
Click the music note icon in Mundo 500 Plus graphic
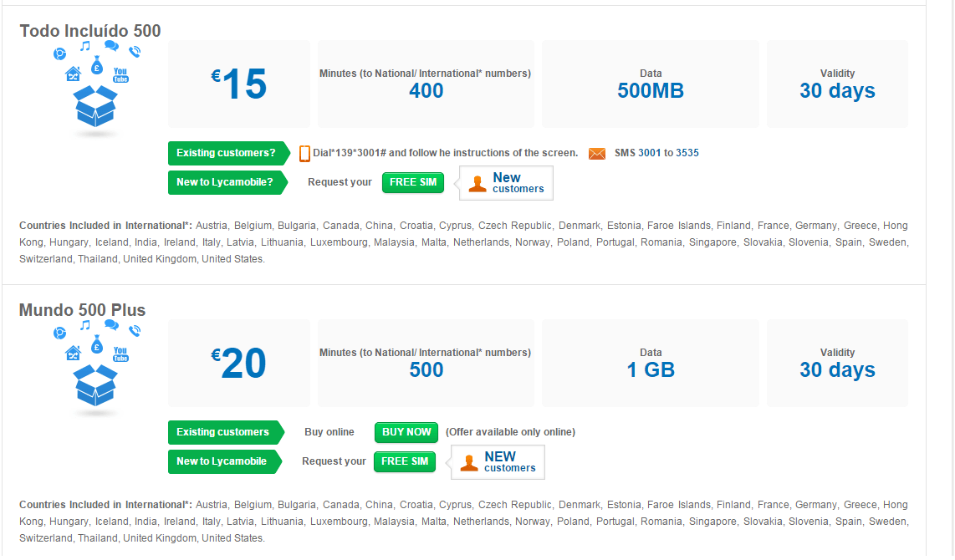pos(85,326)
